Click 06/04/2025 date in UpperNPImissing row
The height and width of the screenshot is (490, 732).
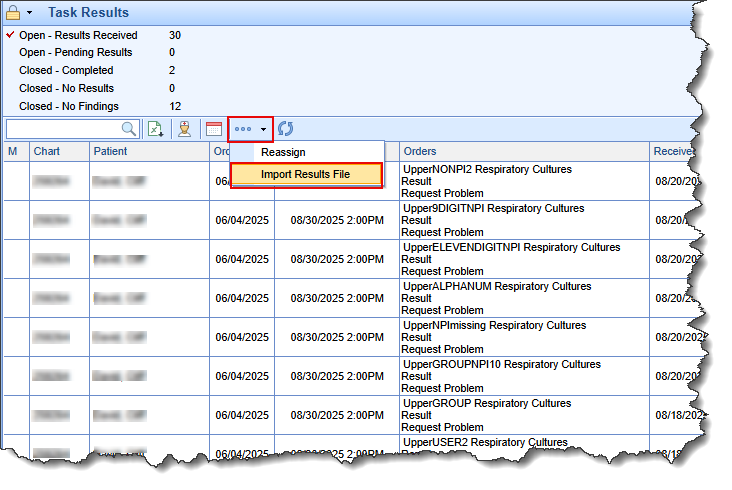(x=242, y=337)
